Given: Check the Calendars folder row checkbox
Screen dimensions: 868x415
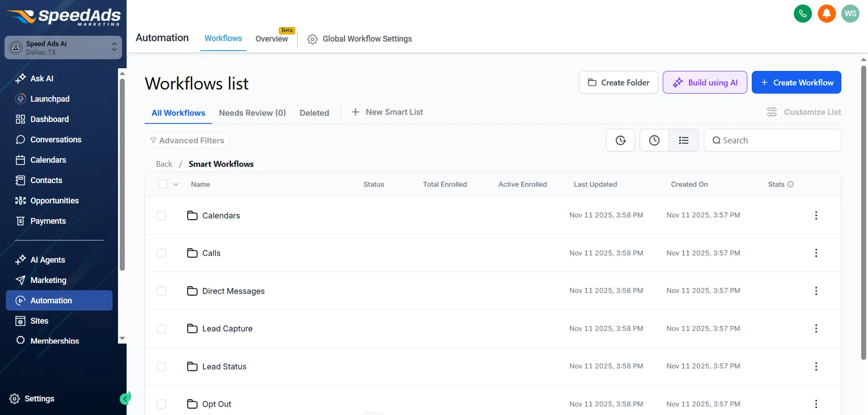Looking at the screenshot, I should click(x=161, y=216).
